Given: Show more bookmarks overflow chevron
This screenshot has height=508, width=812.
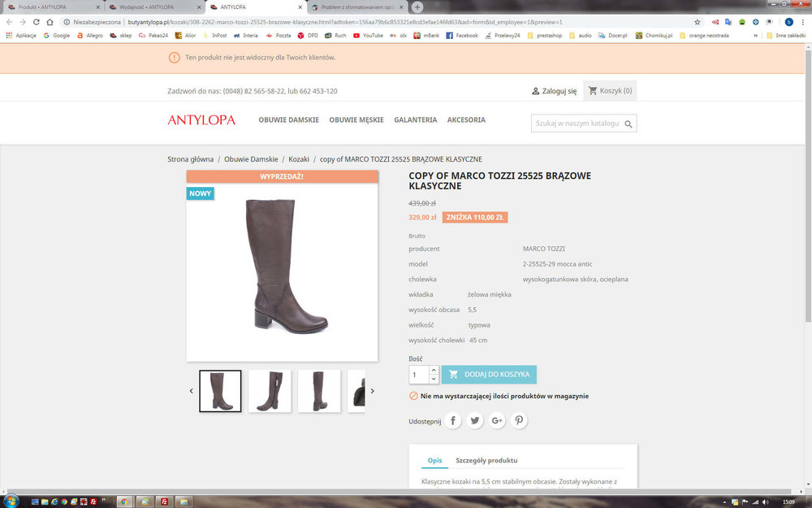Looking at the screenshot, I should (x=755, y=36).
